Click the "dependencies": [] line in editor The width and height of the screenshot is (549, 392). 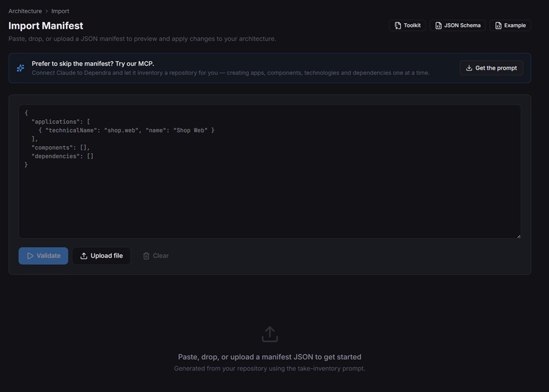click(62, 156)
